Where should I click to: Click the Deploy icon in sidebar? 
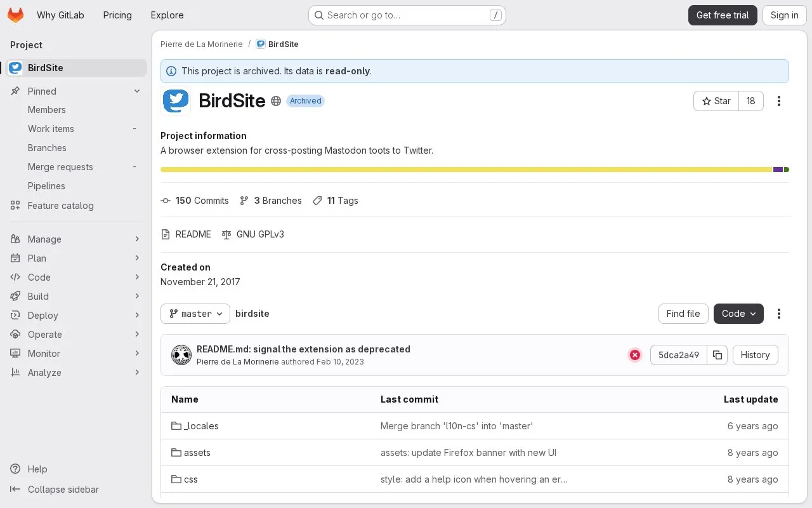pos(15,316)
